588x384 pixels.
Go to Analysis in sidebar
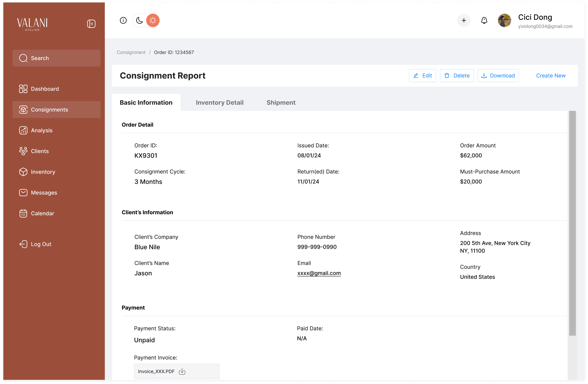tap(41, 130)
